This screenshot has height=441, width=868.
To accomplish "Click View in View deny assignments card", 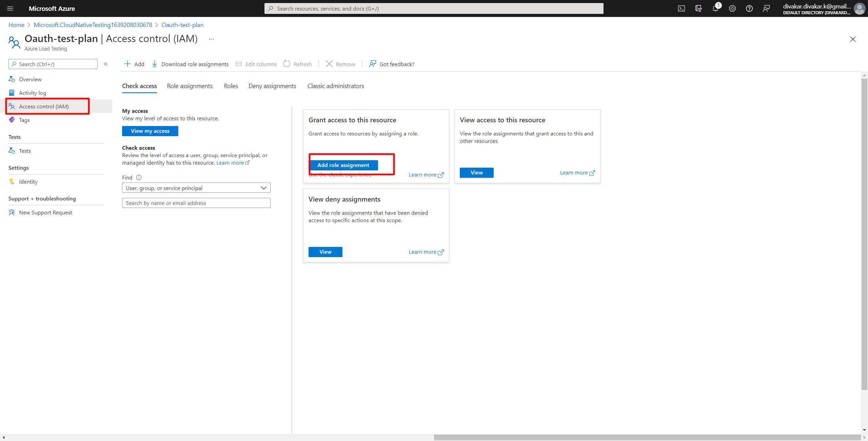I will (x=325, y=252).
